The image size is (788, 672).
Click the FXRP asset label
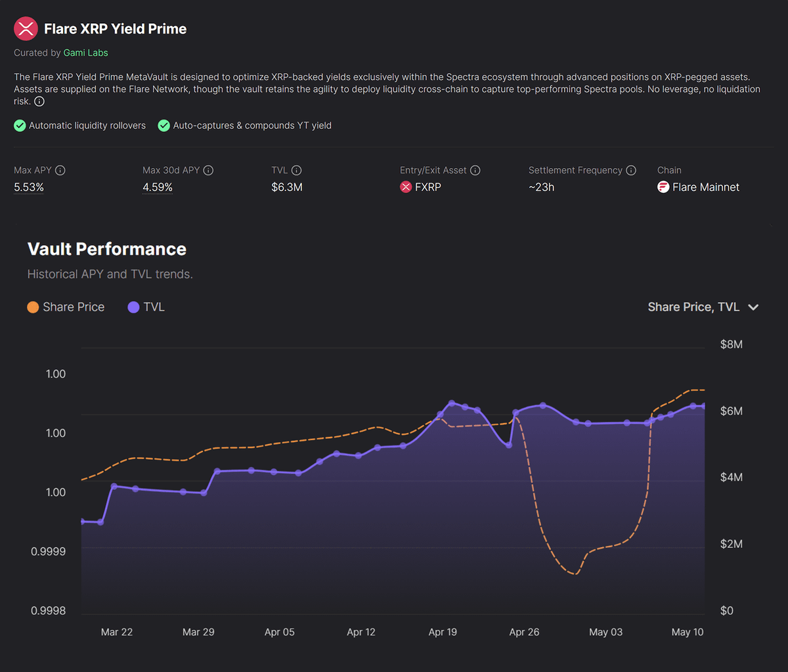(428, 187)
